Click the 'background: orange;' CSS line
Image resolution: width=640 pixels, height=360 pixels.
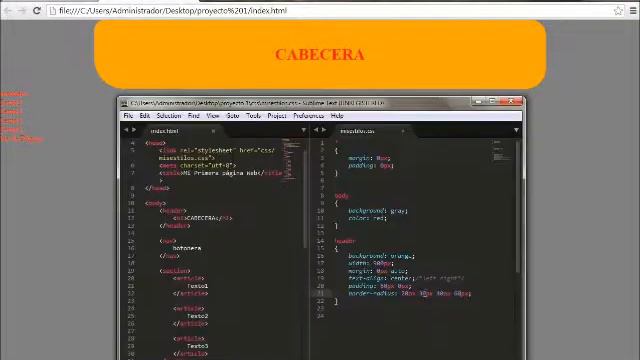pos(381,256)
